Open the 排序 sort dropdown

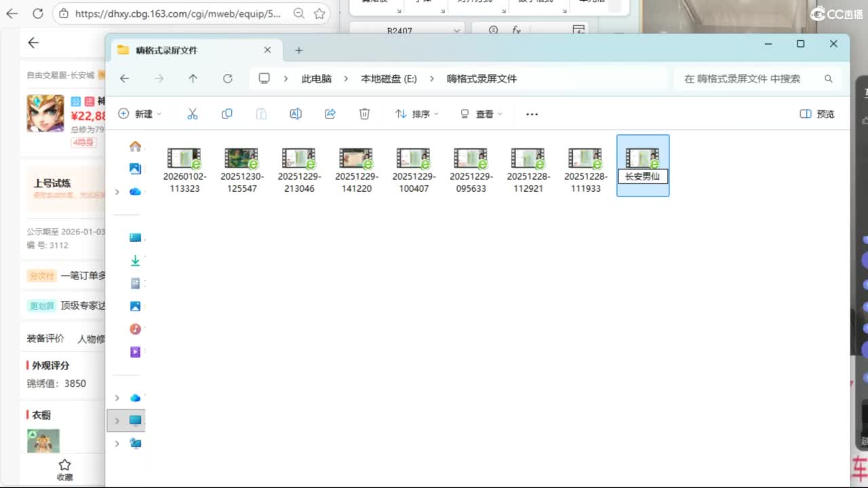[416, 114]
